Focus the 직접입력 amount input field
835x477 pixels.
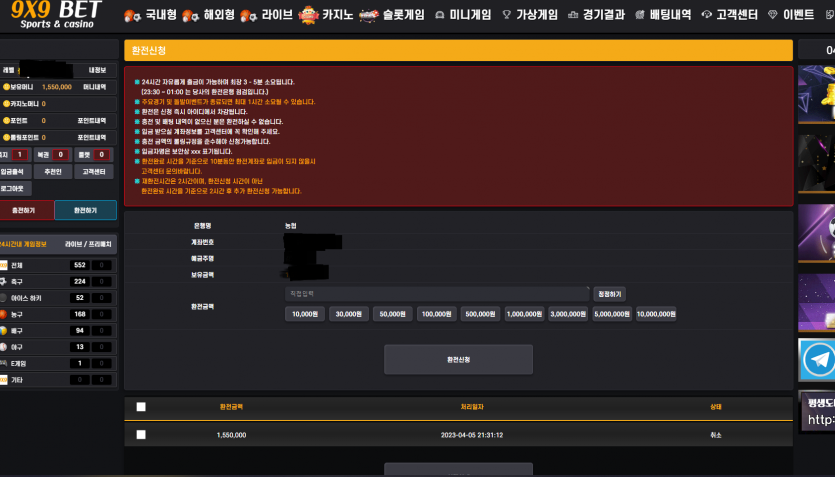tap(436, 294)
